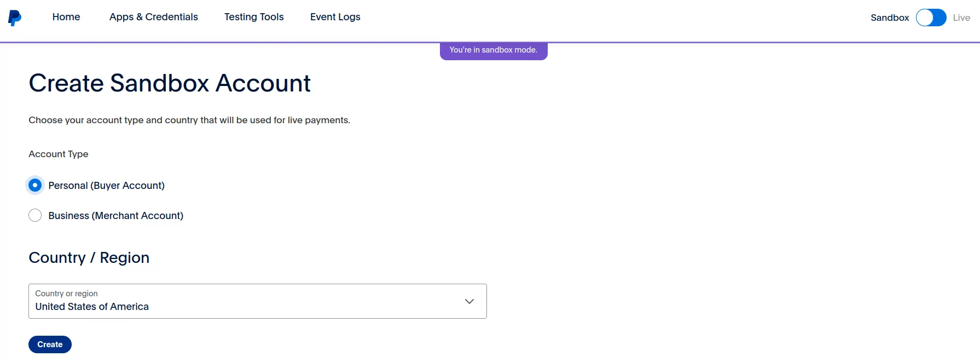The image size is (980, 362).
Task: Click the Personal (Buyer Account) label
Action: click(x=107, y=186)
